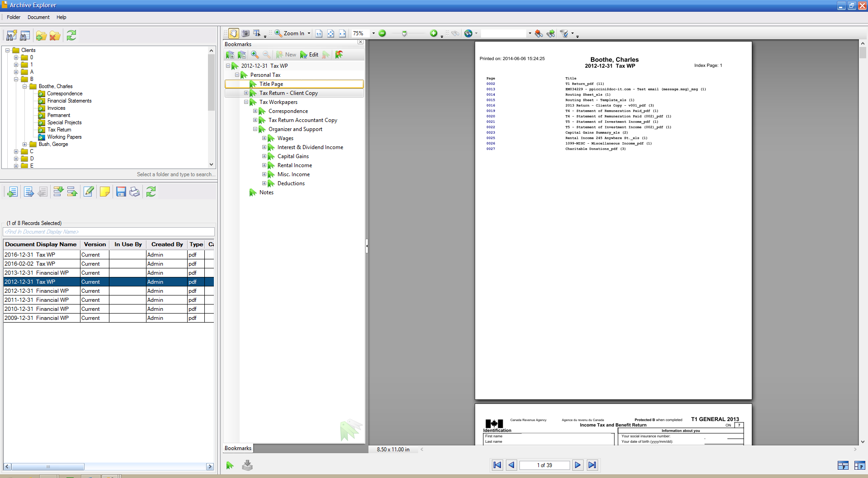Screen dimensions: 868x478
Task: Open the Document menu
Action: click(38, 17)
